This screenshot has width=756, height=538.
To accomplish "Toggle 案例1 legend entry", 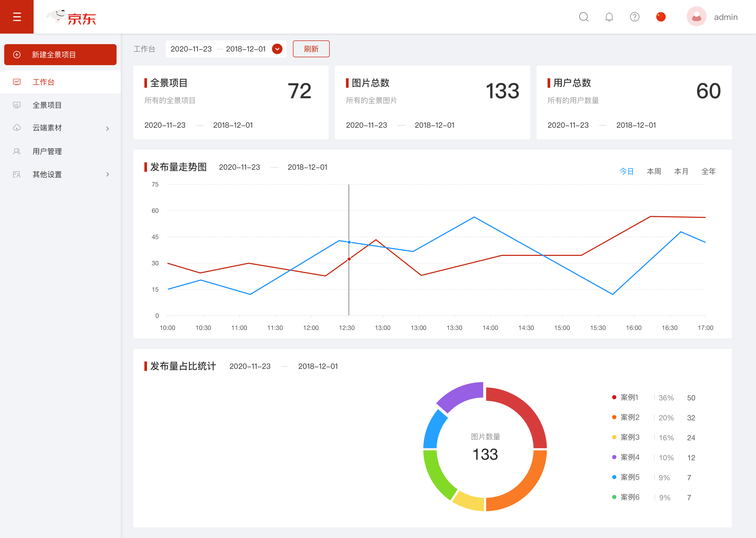I will click(626, 397).
